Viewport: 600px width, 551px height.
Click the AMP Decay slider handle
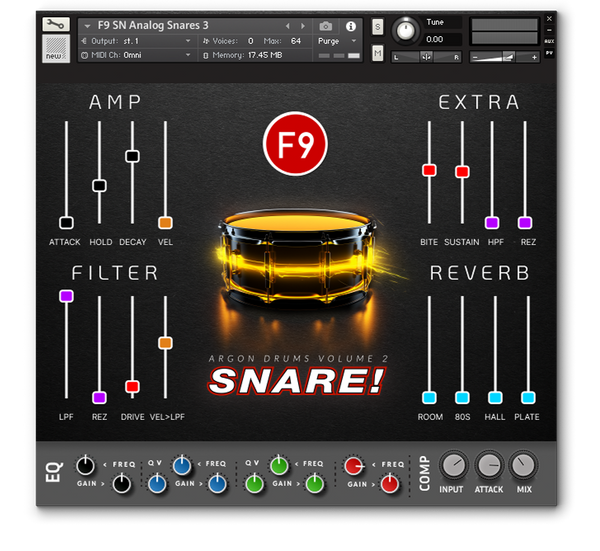click(x=132, y=156)
